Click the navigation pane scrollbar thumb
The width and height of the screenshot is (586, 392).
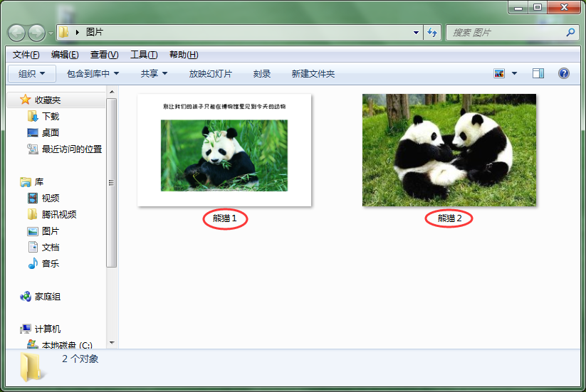(x=111, y=183)
